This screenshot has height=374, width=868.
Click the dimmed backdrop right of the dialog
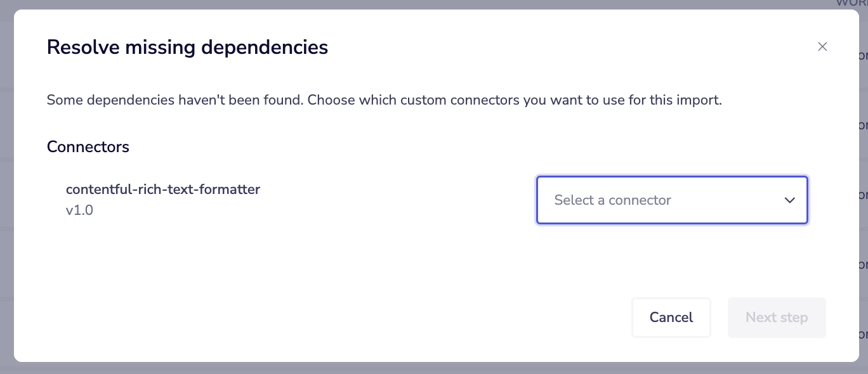863,190
